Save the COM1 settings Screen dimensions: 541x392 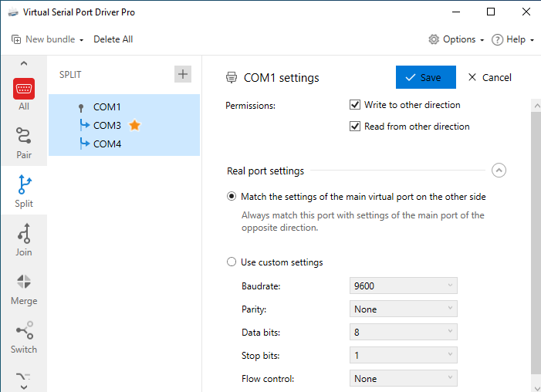[426, 77]
